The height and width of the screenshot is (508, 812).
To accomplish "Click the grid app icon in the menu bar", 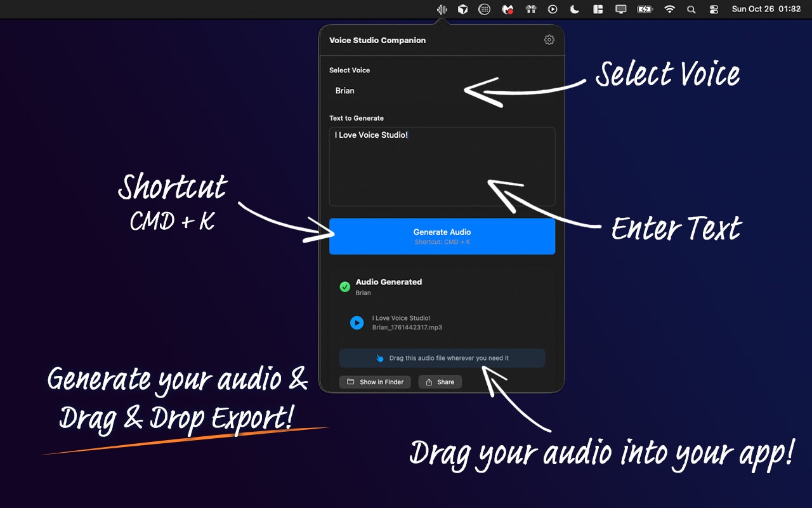I will 484,9.
